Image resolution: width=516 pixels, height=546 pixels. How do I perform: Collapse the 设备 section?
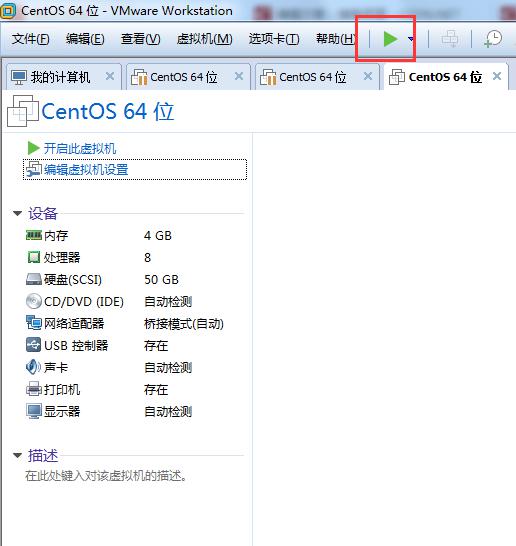(17, 213)
